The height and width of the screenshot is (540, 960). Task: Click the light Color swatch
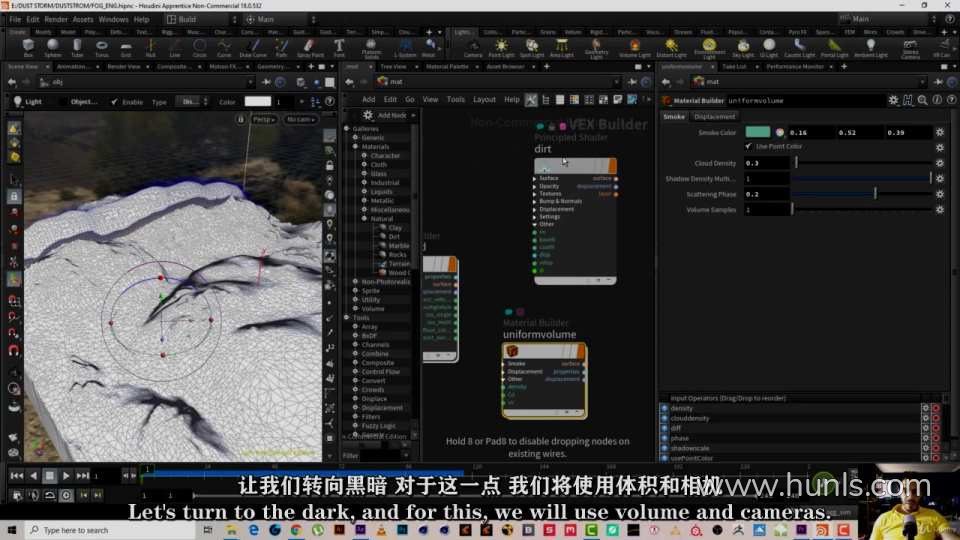pos(258,102)
